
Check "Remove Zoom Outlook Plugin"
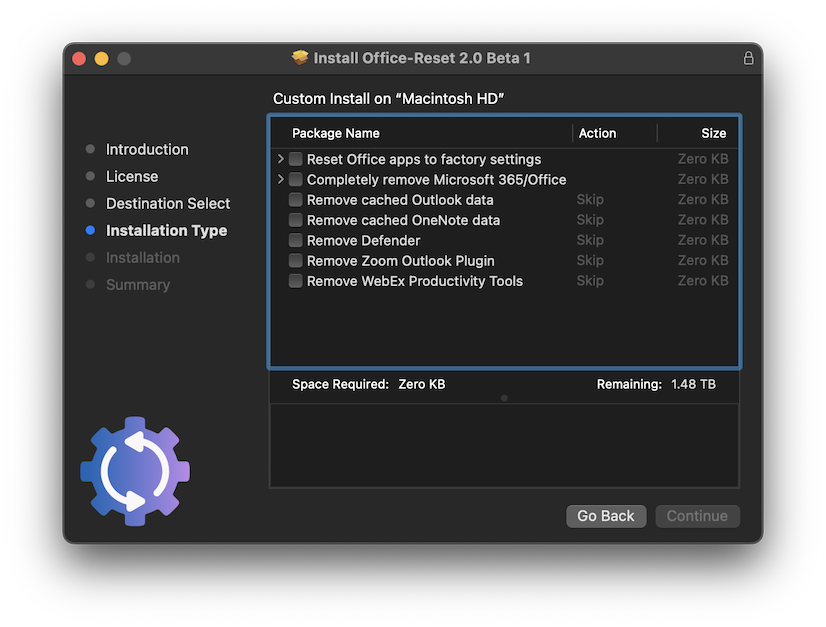[295, 260]
